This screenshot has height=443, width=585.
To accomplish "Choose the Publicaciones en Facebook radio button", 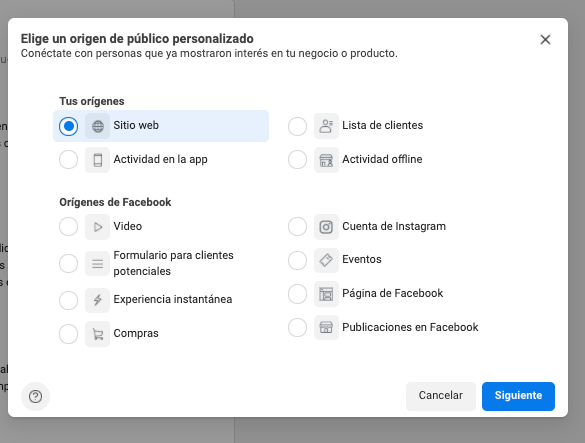I will [x=297, y=327].
